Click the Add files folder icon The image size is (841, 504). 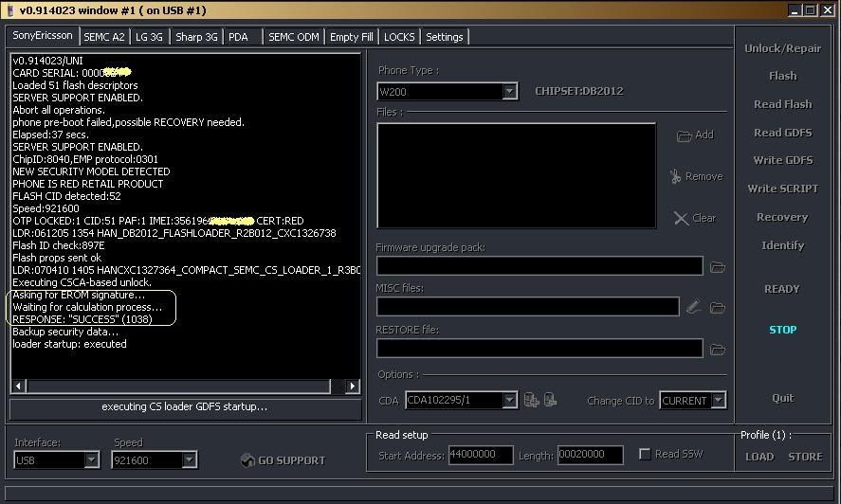[684, 135]
